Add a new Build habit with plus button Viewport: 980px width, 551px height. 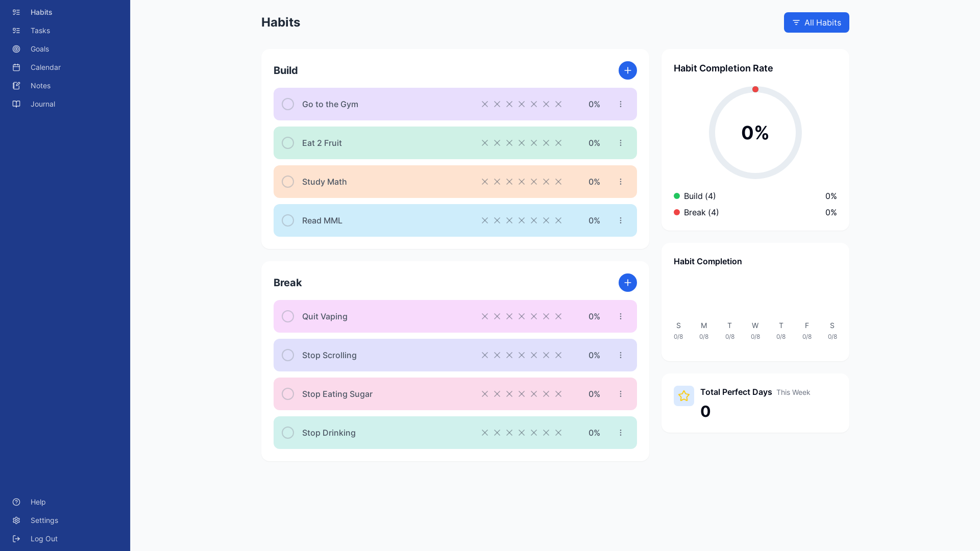point(628,70)
